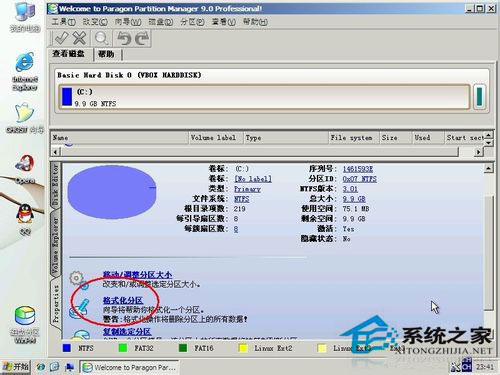This screenshot has width=500, height=375.
Task: Click the format partition brush icon
Action: (x=79, y=308)
